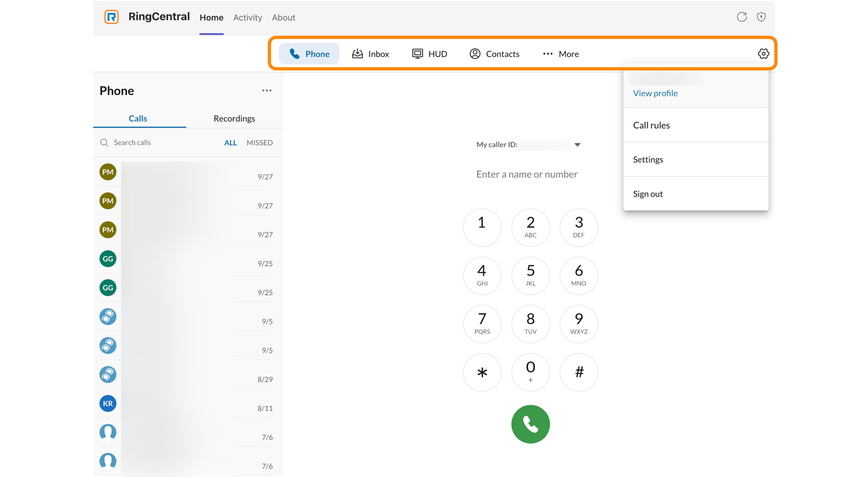
Task: Open the settings gear icon
Action: click(x=763, y=54)
